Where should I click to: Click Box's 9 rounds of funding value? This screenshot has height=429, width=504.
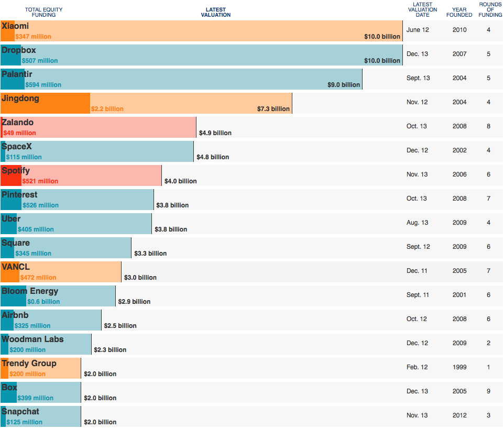click(489, 391)
